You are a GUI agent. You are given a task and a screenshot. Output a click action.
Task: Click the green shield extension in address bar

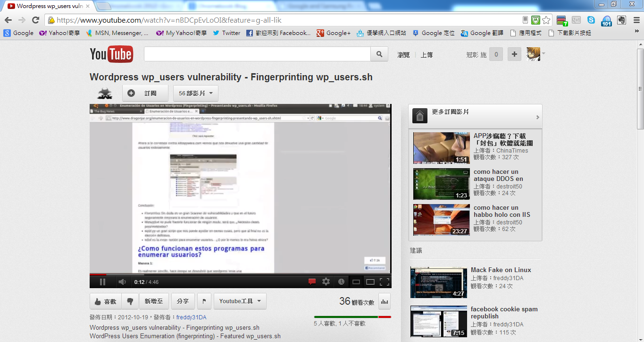pos(535,20)
